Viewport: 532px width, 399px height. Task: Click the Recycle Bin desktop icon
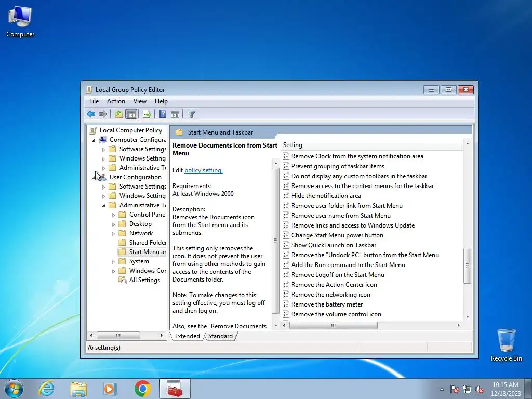[x=506, y=345]
